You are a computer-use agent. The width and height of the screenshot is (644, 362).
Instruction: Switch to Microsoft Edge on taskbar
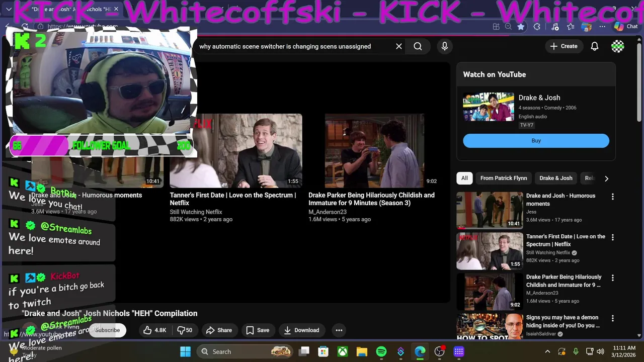[x=420, y=351]
